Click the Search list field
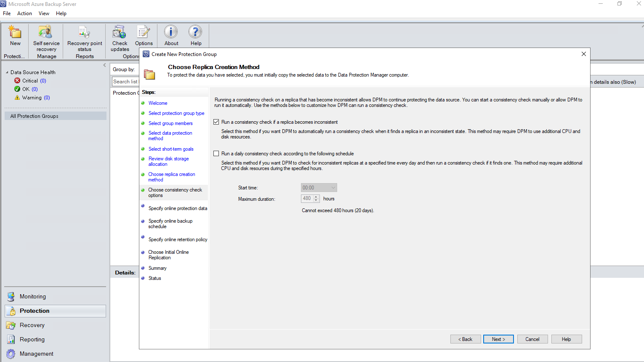The width and height of the screenshot is (644, 362). (x=125, y=81)
